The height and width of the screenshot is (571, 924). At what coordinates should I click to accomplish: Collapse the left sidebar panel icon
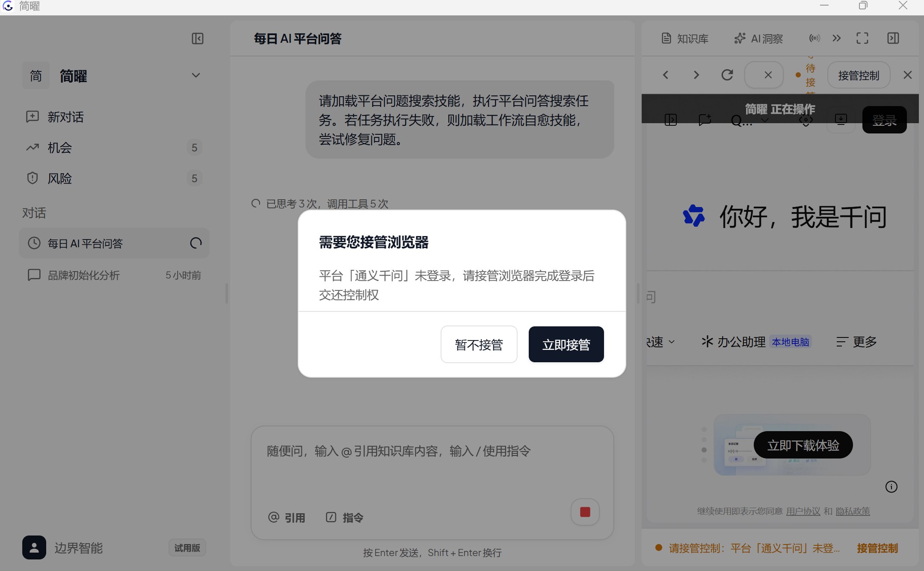pyautogui.click(x=197, y=38)
